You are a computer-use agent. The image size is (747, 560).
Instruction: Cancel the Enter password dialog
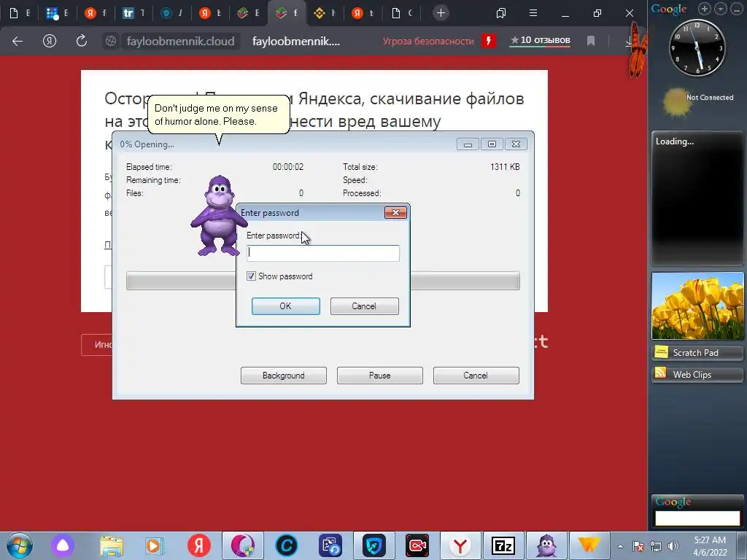(x=364, y=306)
